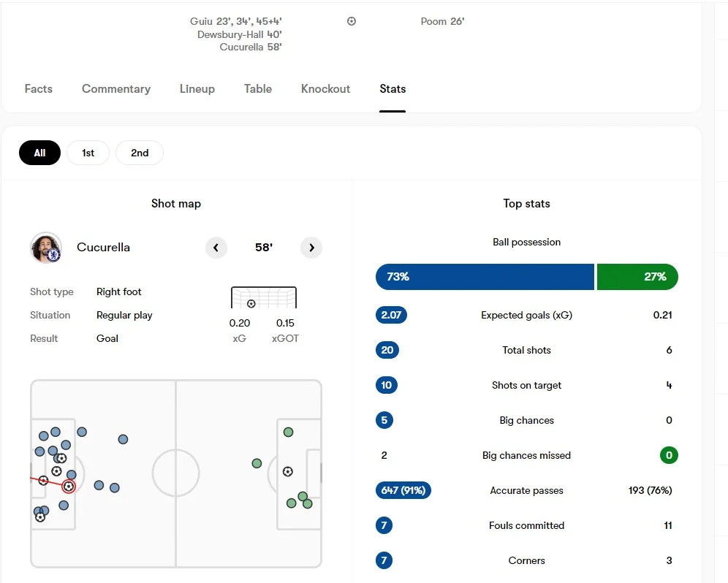Go to the Facts tab
Screen dimensions: 728x583
tap(39, 88)
